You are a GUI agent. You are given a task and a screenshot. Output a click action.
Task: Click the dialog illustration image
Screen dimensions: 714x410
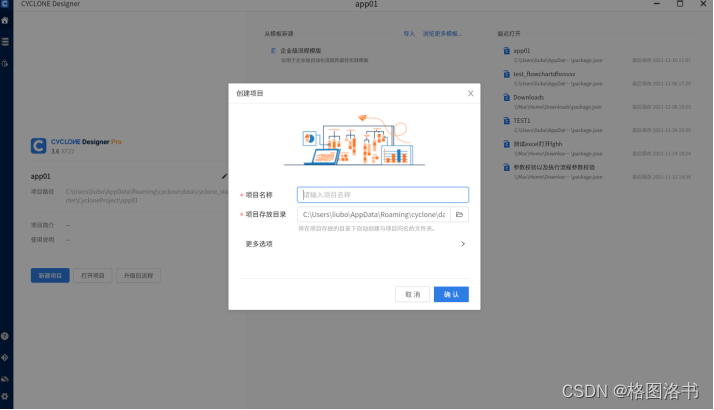[354, 140]
